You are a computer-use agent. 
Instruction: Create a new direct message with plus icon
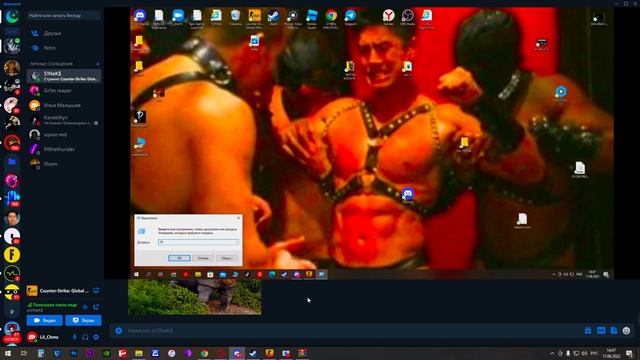(98, 64)
